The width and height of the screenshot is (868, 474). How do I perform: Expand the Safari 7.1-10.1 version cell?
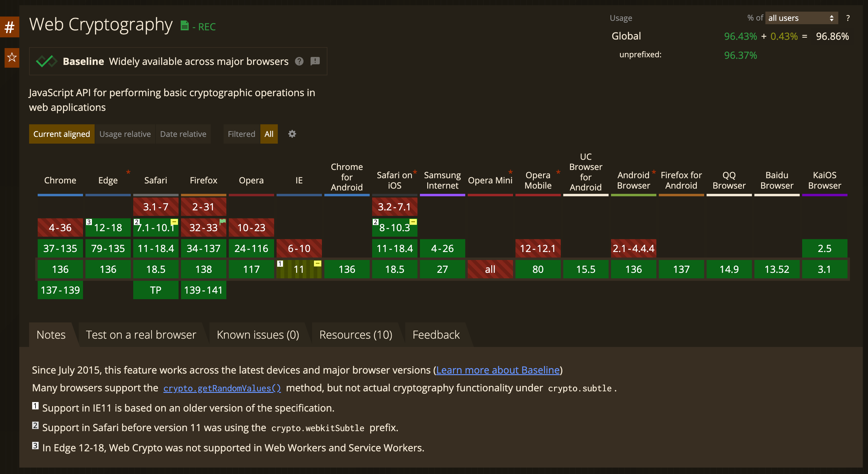tap(156, 228)
